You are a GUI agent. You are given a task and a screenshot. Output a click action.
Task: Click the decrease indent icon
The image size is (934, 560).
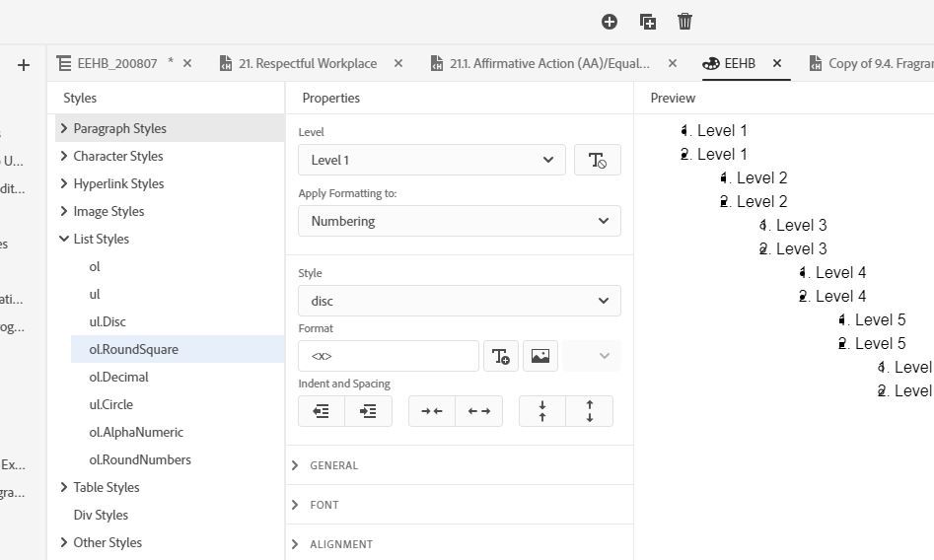click(x=322, y=411)
